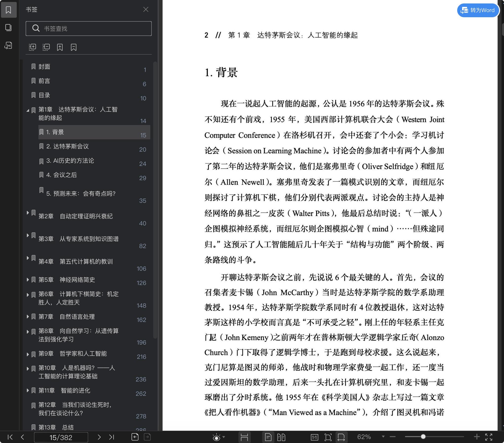Open 第12章 当我们谈论生死时 bookmark
Viewport: 504px width, 443px height.
76,409
